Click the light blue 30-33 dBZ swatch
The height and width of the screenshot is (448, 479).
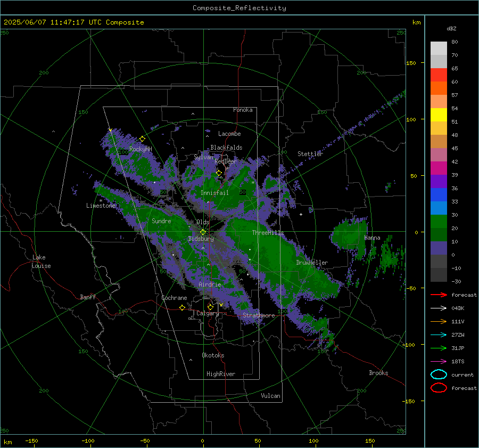point(439,208)
